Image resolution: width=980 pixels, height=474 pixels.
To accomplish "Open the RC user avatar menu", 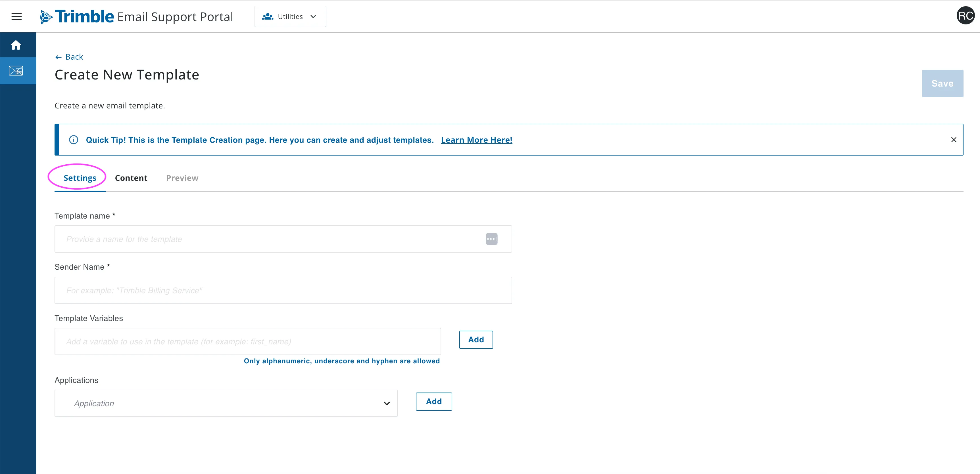I will coord(965,16).
